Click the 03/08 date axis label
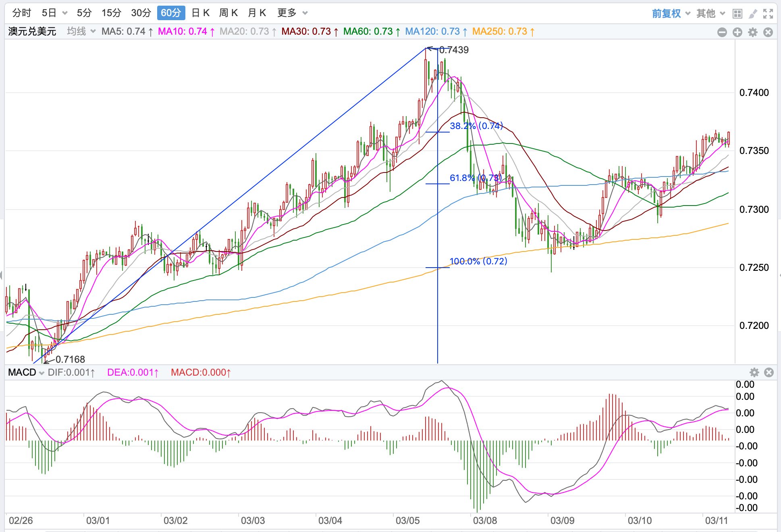This screenshot has height=532, width=781. click(485, 520)
